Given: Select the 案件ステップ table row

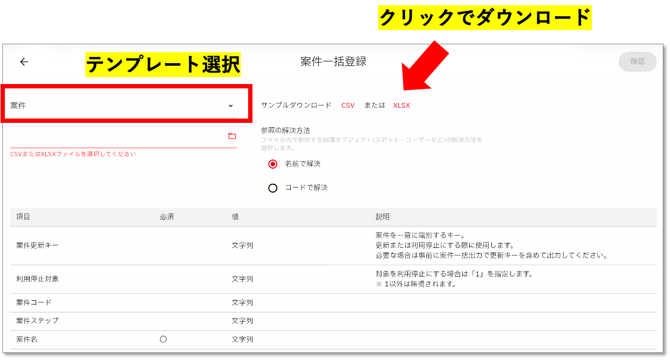Looking at the screenshot, I should [333, 321].
